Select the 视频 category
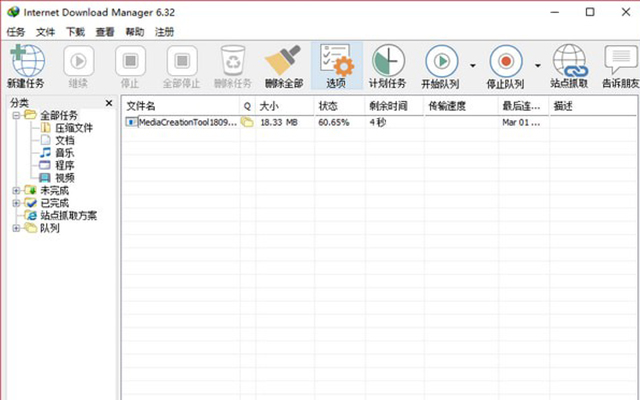This screenshot has width=640, height=400. point(65,178)
